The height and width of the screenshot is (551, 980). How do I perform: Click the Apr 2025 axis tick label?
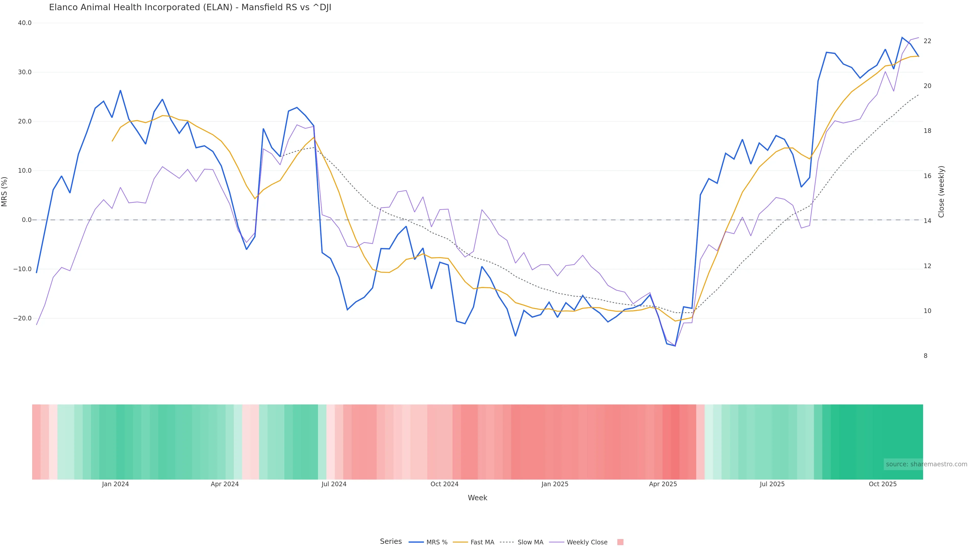point(663,484)
